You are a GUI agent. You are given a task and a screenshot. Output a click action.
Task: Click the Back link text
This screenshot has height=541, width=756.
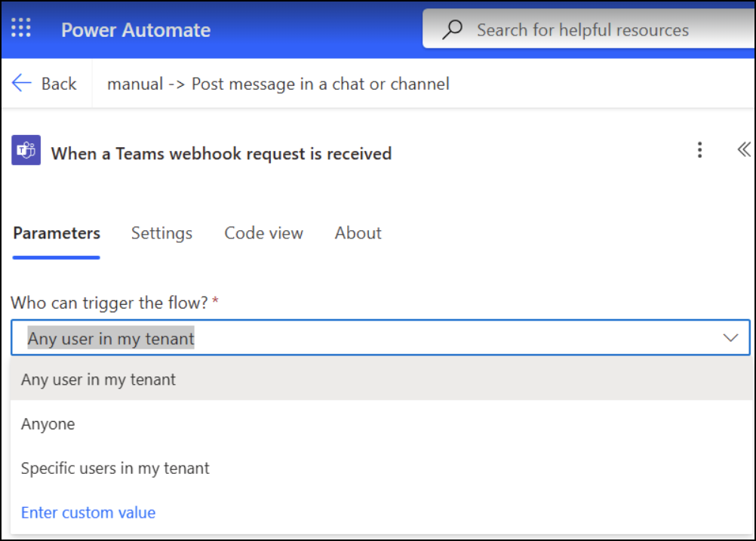click(59, 84)
